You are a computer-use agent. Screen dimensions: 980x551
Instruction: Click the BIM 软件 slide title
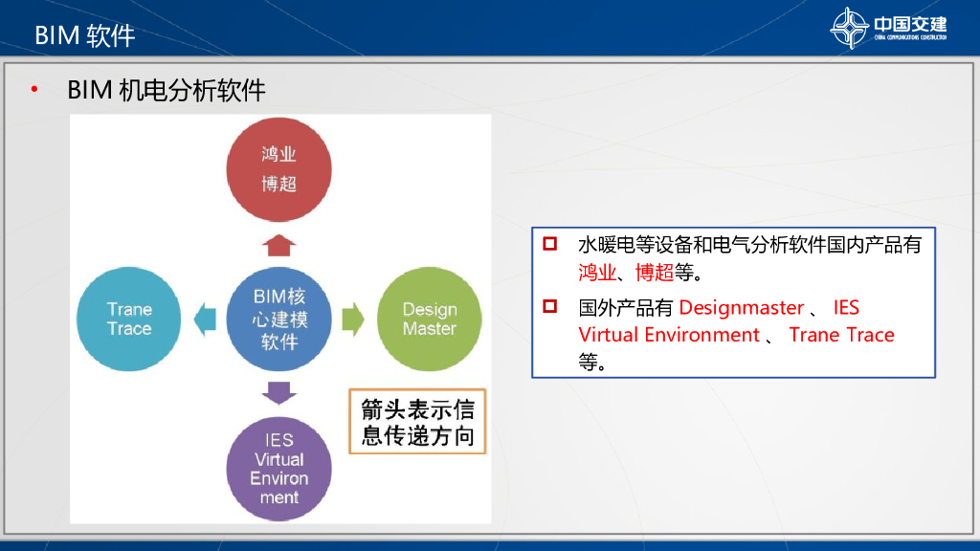(x=84, y=35)
